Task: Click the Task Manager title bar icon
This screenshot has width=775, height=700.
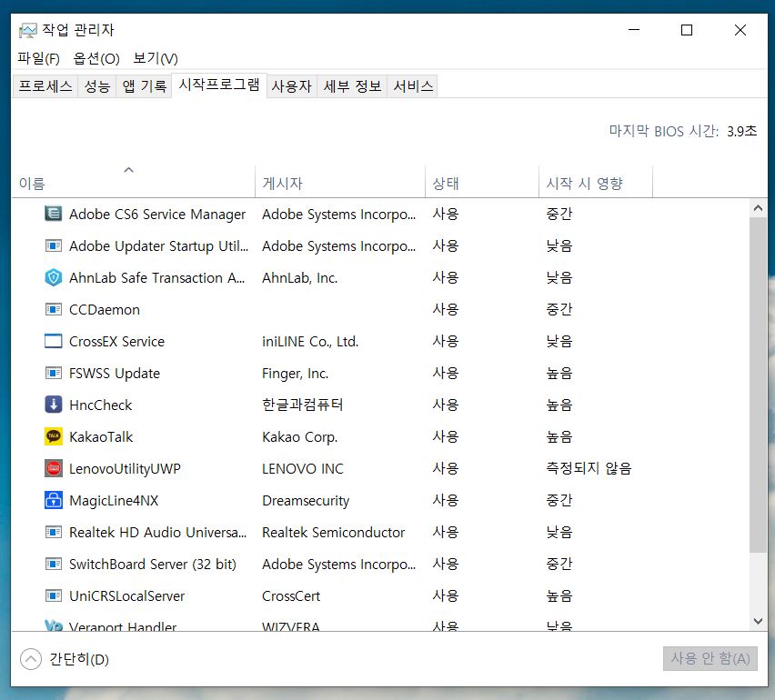Action: tap(27, 31)
